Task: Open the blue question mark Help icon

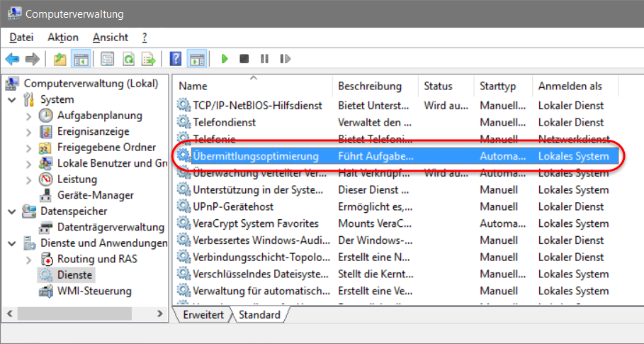Action: coord(176,59)
